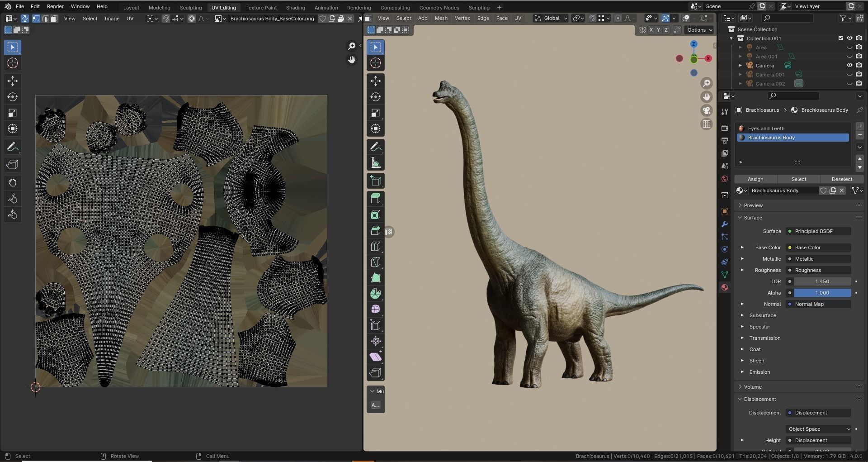Open the Modifiers properties tab
Image resolution: width=868 pixels, height=462 pixels.
pyautogui.click(x=725, y=224)
